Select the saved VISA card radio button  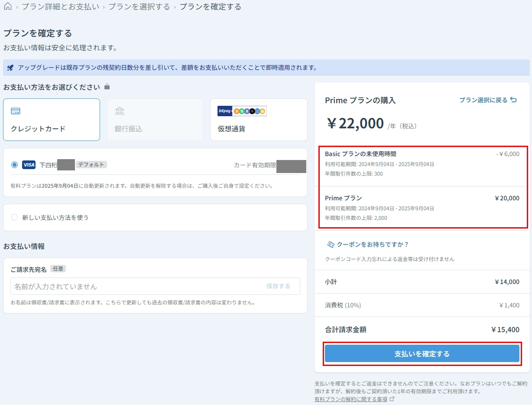15,165
